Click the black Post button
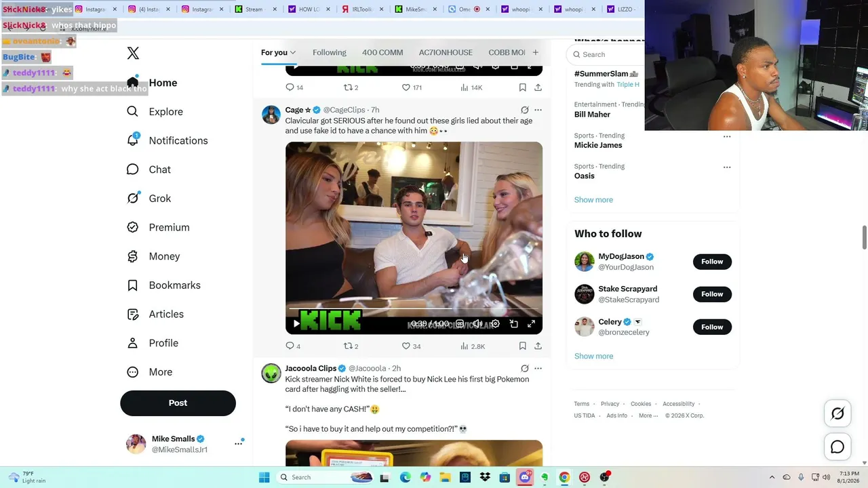Screen dimensions: 868x488 [x=178, y=403]
